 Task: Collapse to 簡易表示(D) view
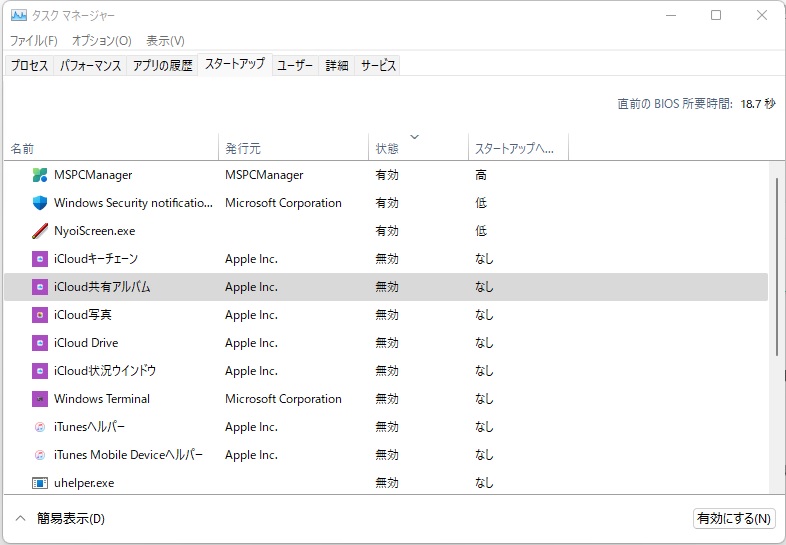pyautogui.click(x=60, y=518)
